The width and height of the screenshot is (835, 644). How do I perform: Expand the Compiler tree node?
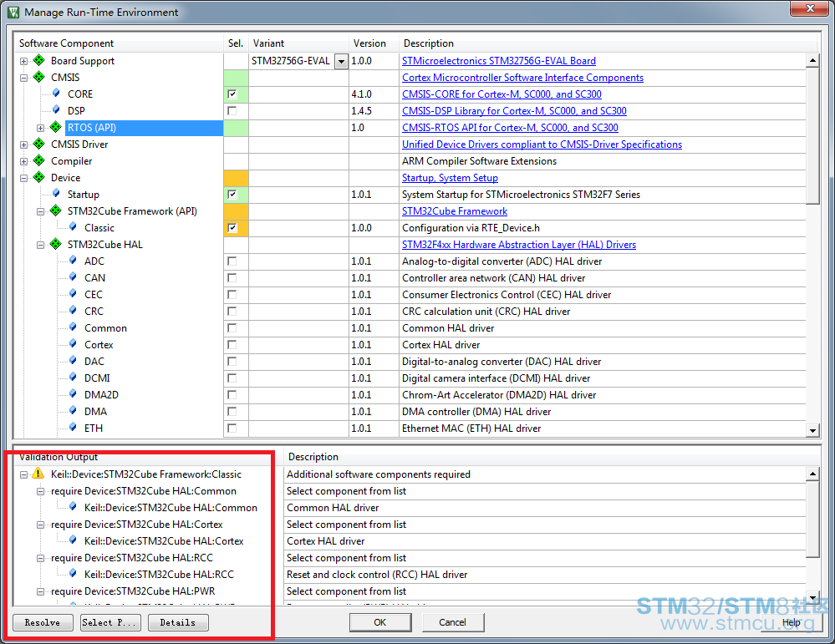(23, 161)
